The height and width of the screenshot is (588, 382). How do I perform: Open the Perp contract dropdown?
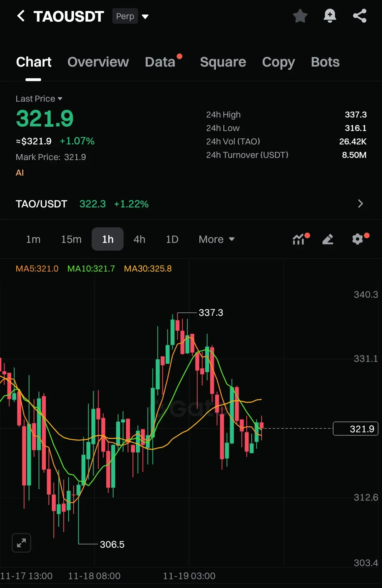pyautogui.click(x=131, y=16)
